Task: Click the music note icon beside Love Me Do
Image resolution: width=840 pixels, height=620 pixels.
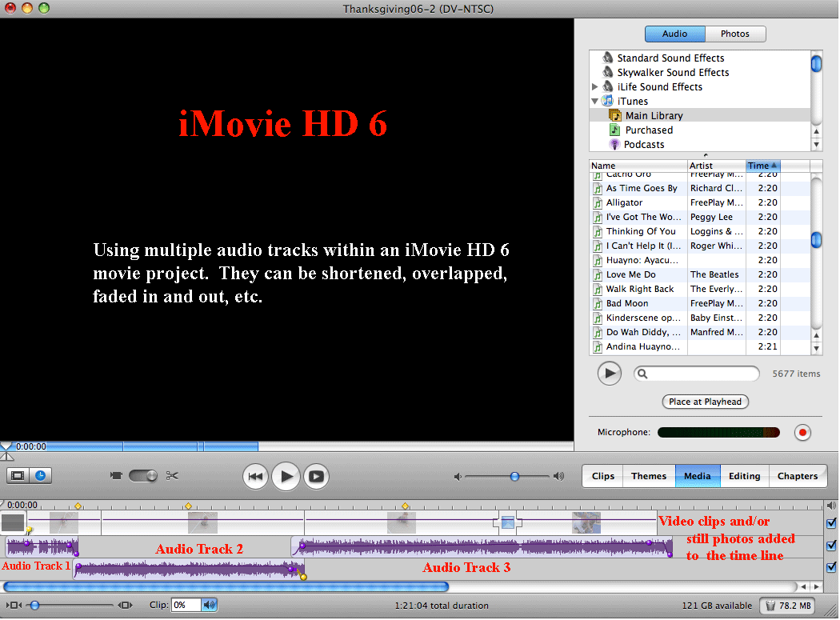Action: [x=598, y=275]
